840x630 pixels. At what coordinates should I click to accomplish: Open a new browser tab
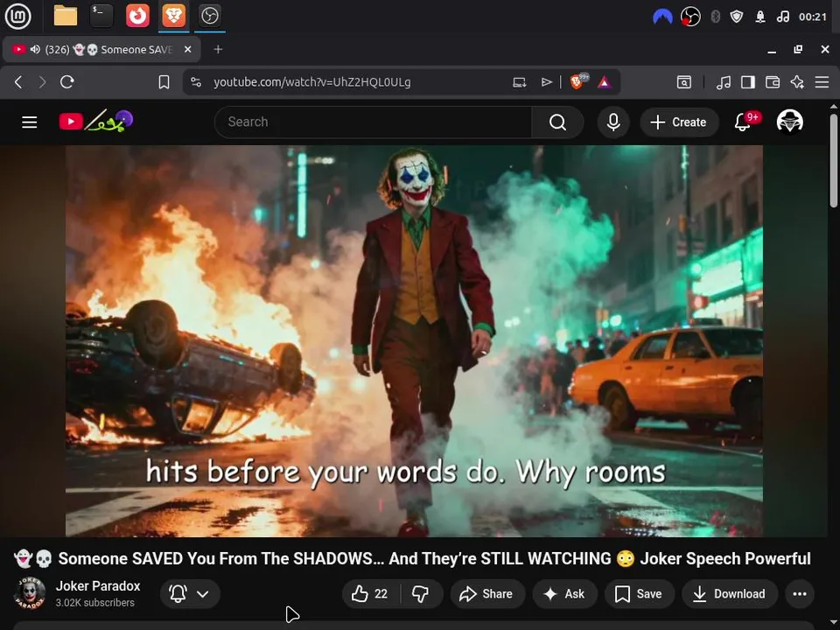[x=218, y=49]
